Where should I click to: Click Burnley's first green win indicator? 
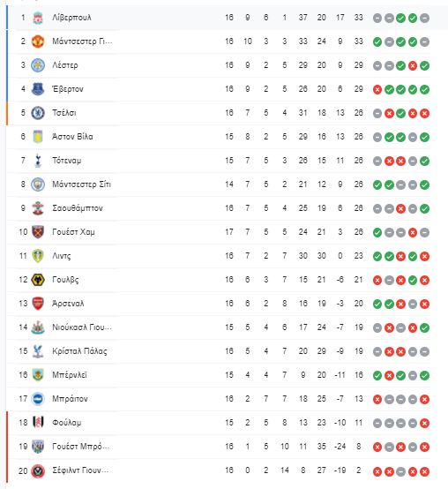pyautogui.click(x=377, y=375)
